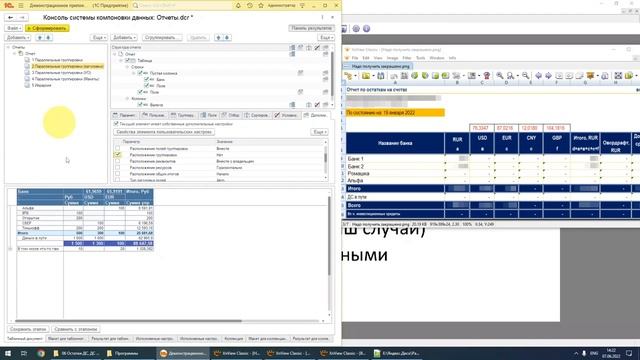Click XnView open file icon in toolbar

coord(366,76)
